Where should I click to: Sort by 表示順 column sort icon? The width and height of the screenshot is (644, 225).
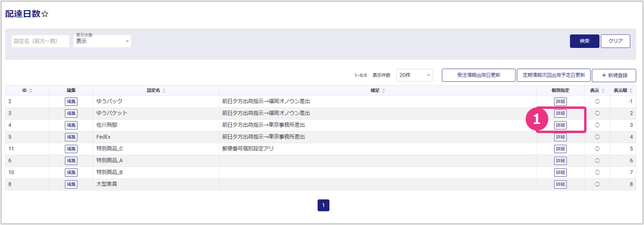[631, 90]
